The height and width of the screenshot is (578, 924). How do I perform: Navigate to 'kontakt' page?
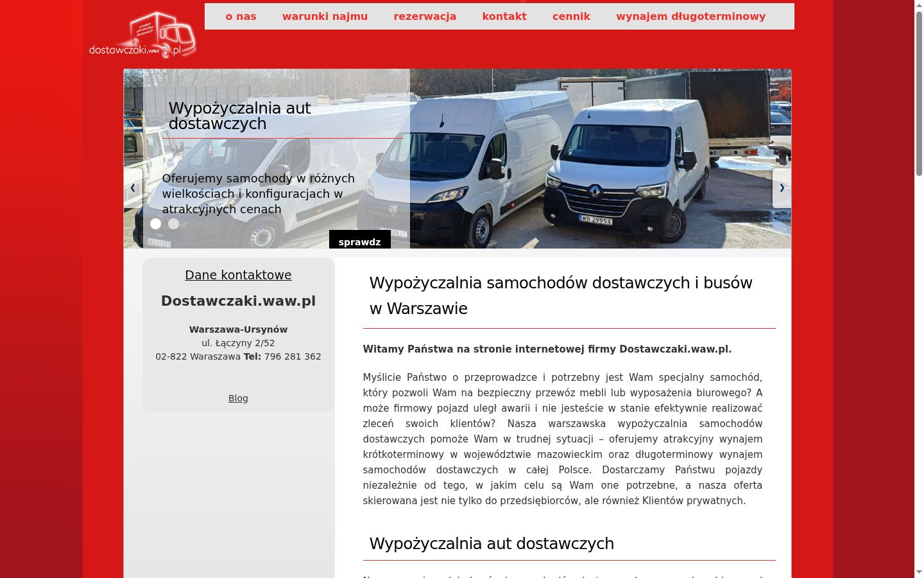tap(504, 17)
